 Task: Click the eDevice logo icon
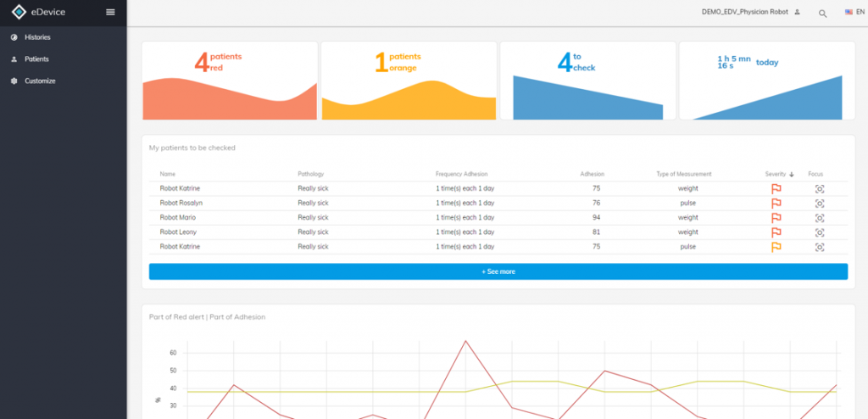tap(19, 12)
